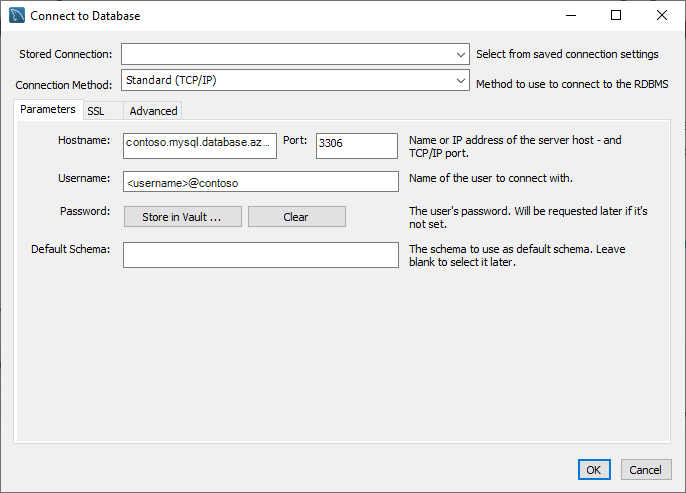
Task: Minimize the Connect to Database window
Action: [571, 15]
